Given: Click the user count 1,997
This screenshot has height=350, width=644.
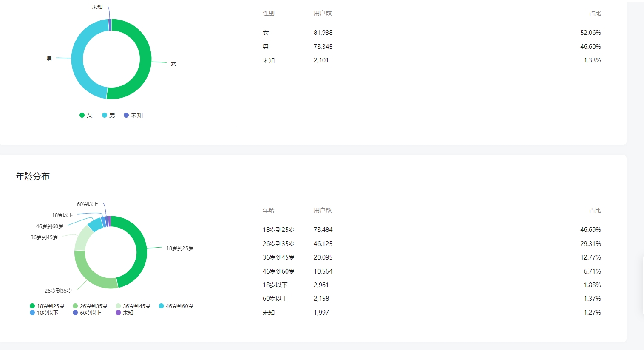Looking at the screenshot, I should coord(321,313).
